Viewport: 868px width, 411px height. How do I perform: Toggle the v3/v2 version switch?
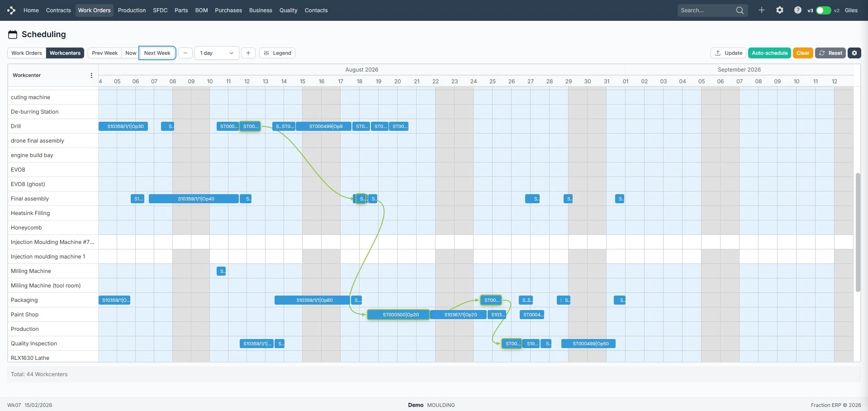tap(823, 10)
